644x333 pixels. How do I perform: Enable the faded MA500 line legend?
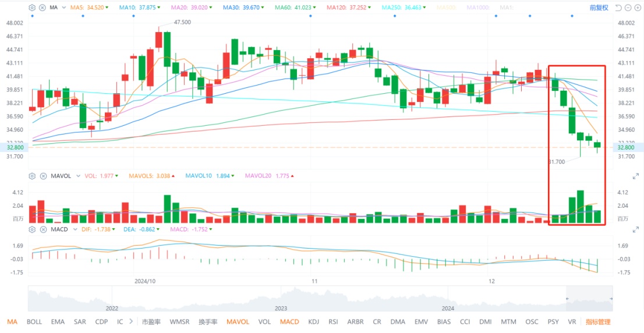447,8
